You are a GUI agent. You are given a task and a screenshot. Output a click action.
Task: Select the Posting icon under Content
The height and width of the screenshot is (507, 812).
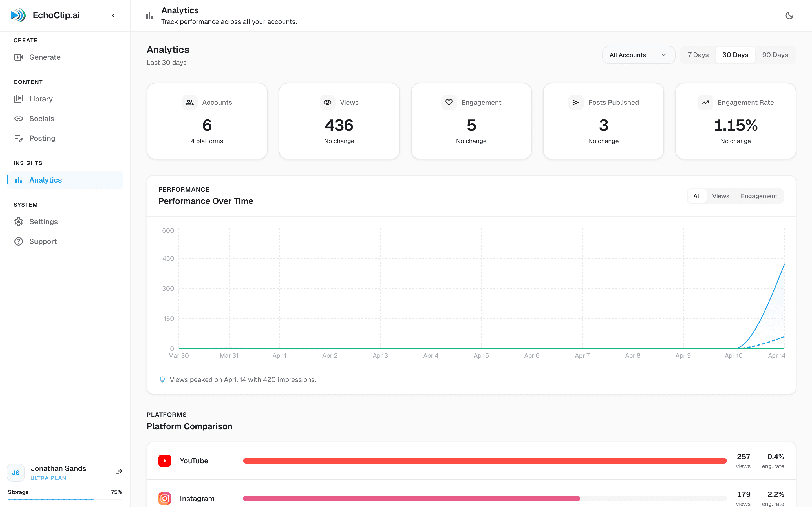(x=18, y=138)
